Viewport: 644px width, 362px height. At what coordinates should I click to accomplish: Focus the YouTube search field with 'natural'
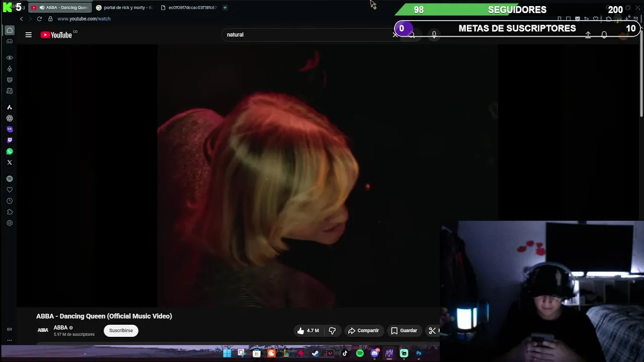point(307,35)
